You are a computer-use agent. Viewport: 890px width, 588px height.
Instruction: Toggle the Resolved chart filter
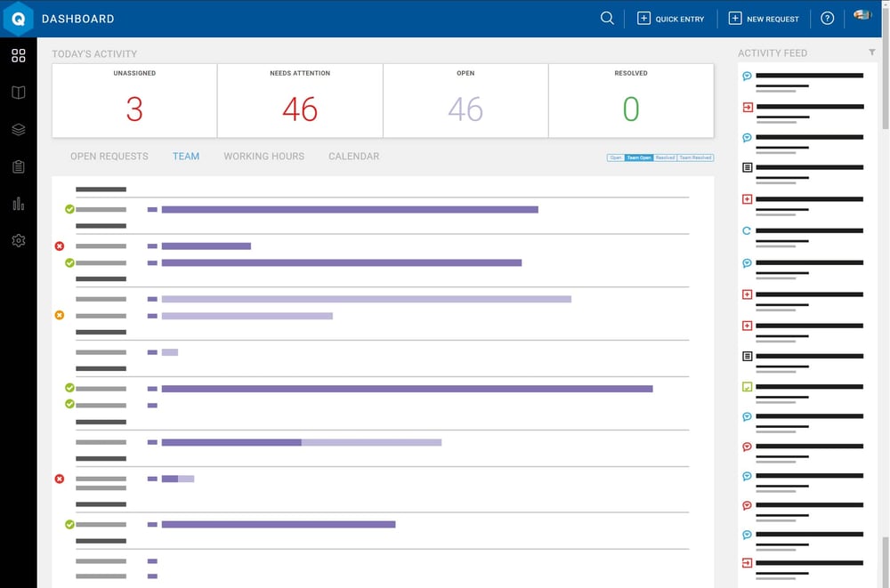(x=665, y=157)
